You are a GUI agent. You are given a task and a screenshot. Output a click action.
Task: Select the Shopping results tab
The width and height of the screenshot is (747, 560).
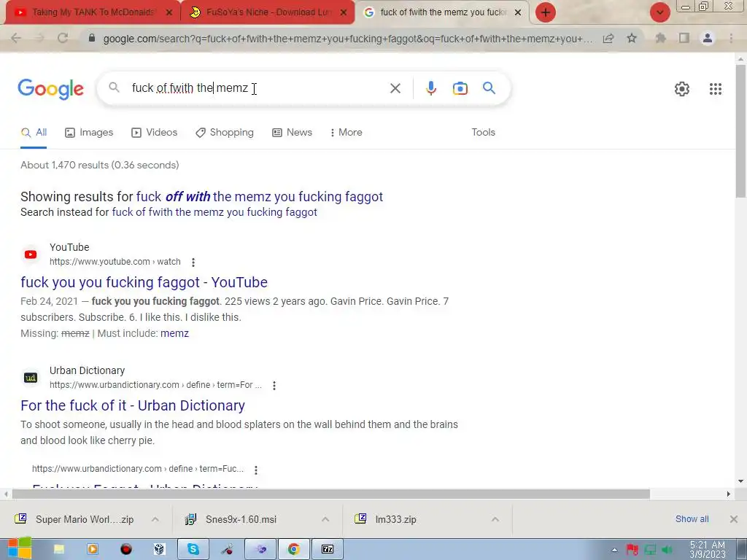point(225,133)
